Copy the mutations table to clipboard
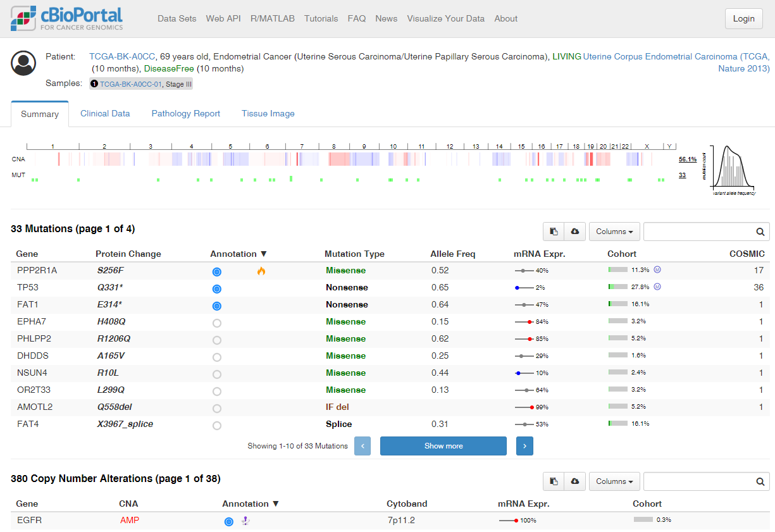This screenshot has width=775, height=532. pyautogui.click(x=554, y=232)
